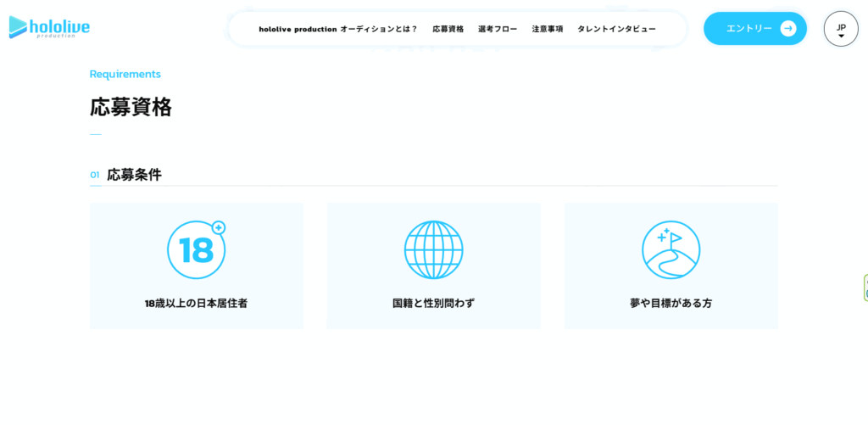Click the 18歳以上の日本居住者 text

tap(196, 304)
